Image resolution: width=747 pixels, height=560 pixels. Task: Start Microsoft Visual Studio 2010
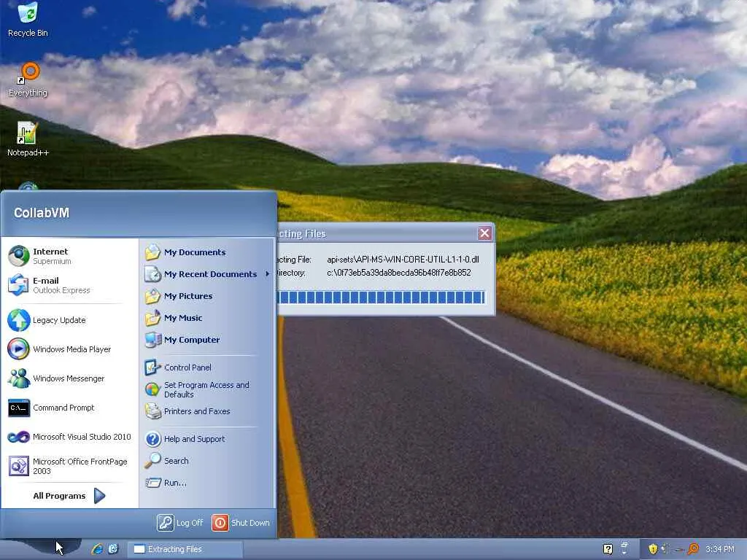pyautogui.click(x=69, y=437)
